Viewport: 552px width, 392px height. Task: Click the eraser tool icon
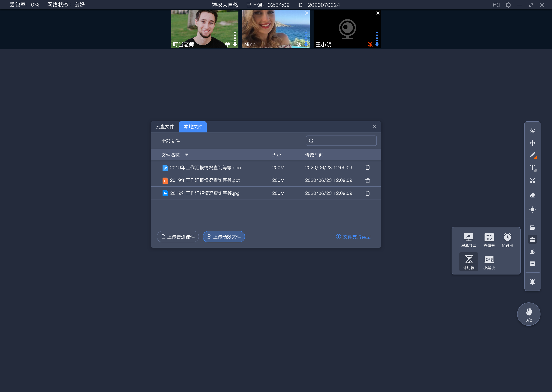(x=532, y=195)
